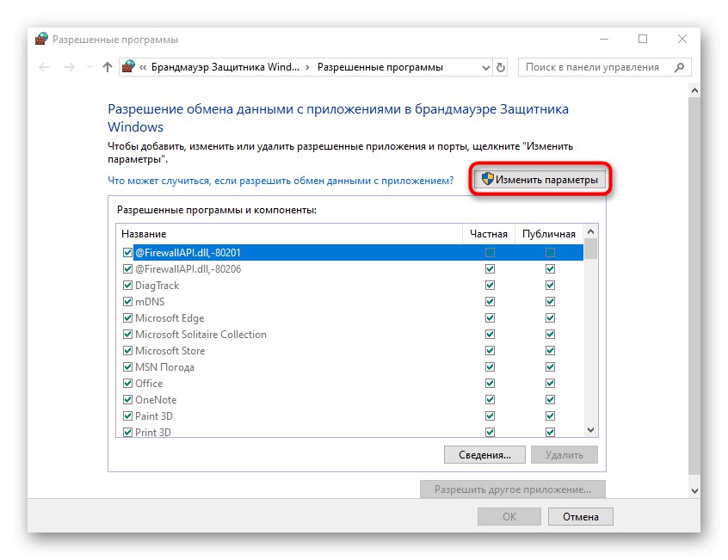Toggle Office public checkbox
The width and height of the screenshot is (728, 560).
[550, 384]
